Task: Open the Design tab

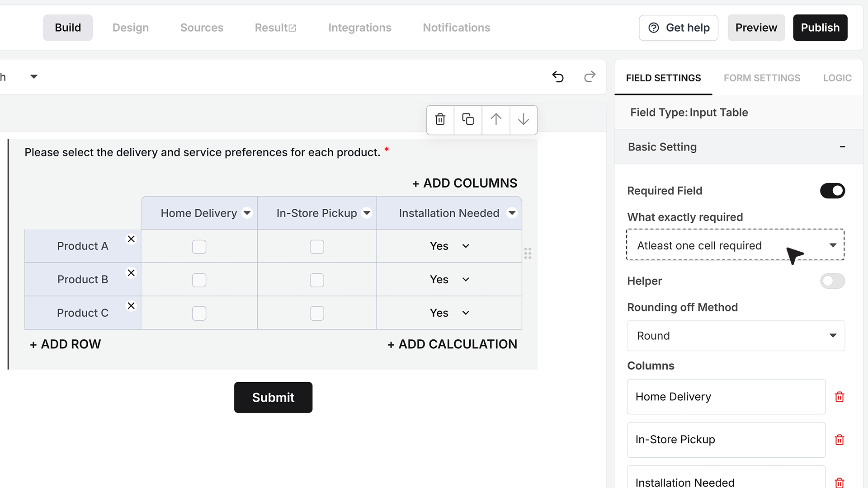Action: point(131,28)
